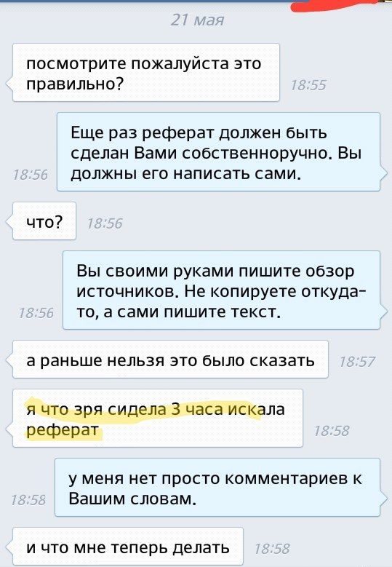This screenshot has height=567, width=392.
Task: Click the '21 мая' date separator
Action: (197, 20)
